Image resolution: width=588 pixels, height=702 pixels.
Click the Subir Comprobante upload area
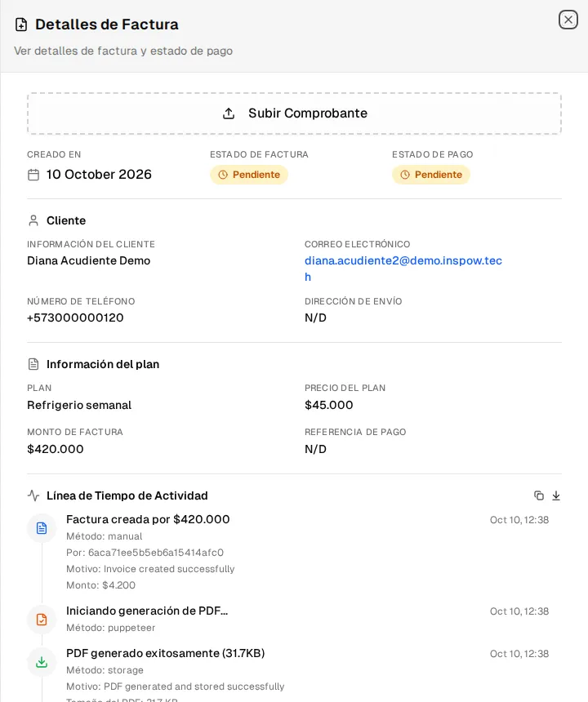coord(294,113)
